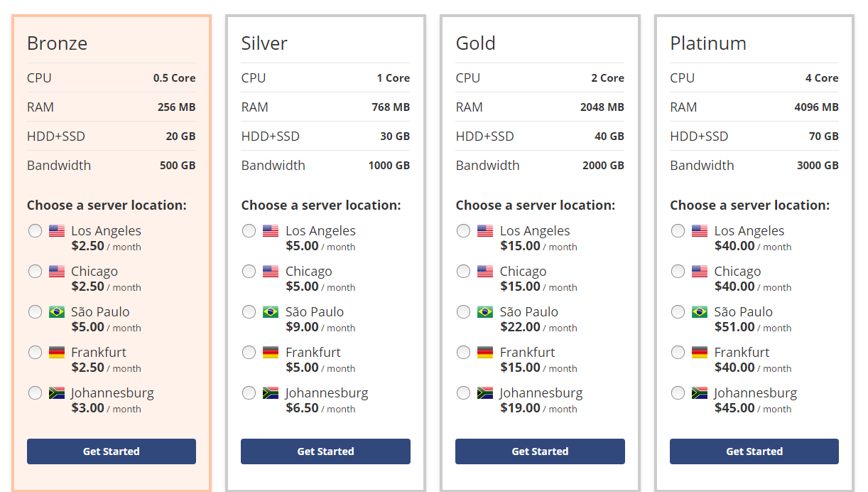Select Chicago radio in Silver plan

click(249, 271)
